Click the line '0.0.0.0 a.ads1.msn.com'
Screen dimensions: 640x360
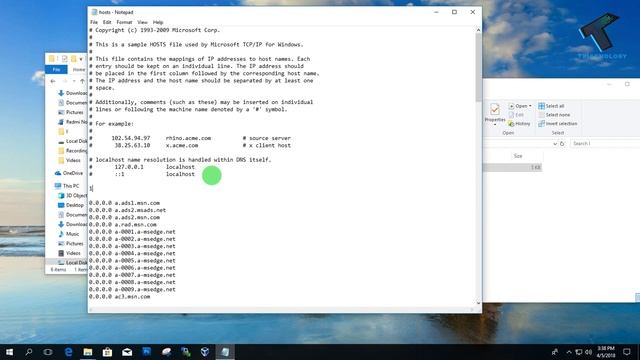(x=124, y=203)
